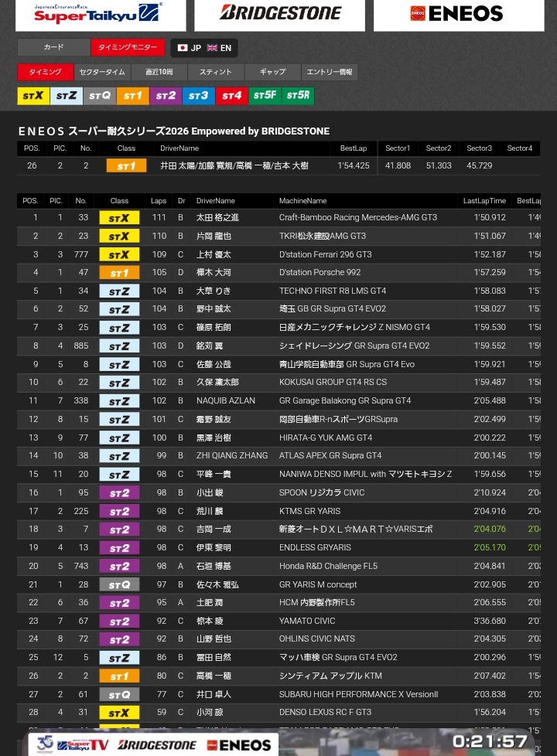
Task: Click ST-1 badge for car 47
Action: coord(119,273)
